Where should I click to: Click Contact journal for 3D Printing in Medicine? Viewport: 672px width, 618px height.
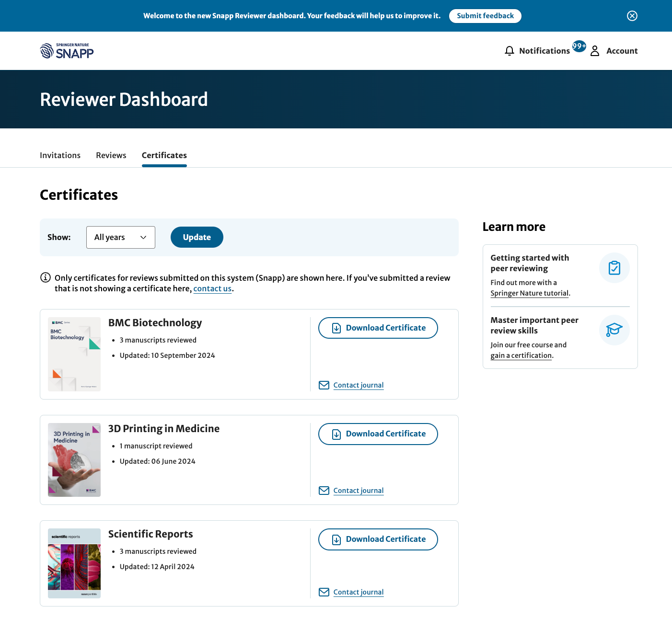coord(359,491)
